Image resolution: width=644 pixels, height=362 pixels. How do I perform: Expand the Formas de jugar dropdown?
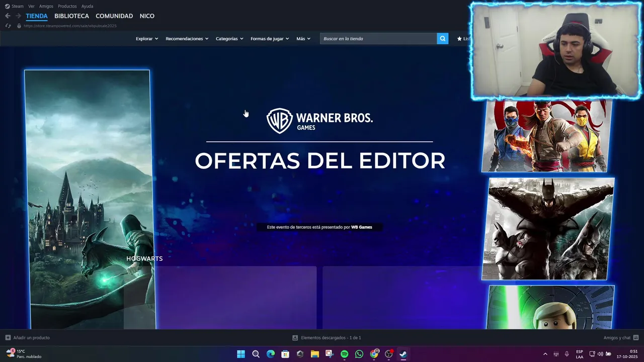270,39
